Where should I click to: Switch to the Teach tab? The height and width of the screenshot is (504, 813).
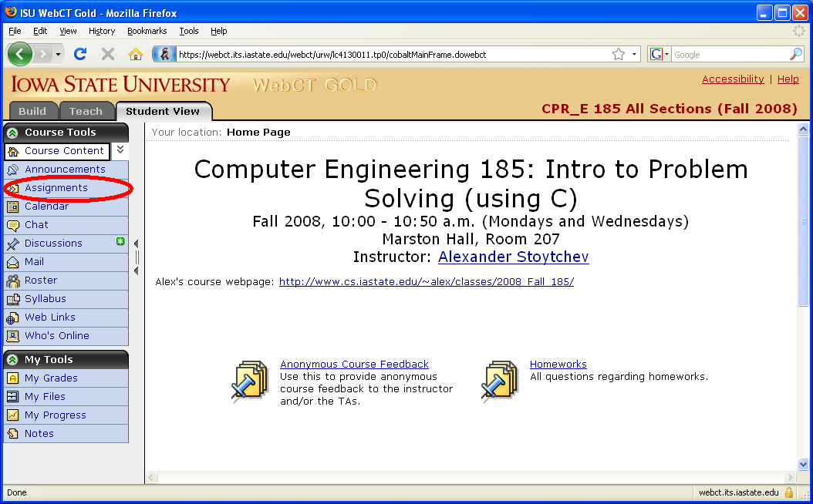click(x=86, y=111)
